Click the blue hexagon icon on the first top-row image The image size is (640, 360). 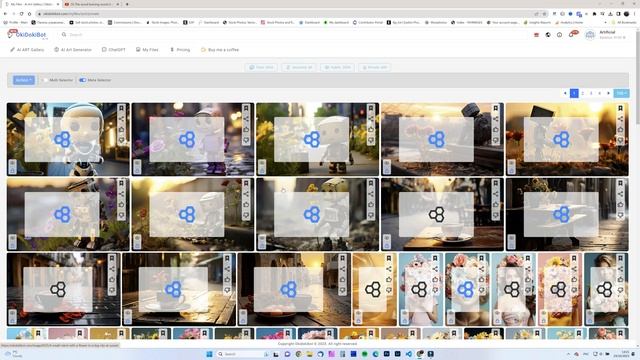[62, 140]
